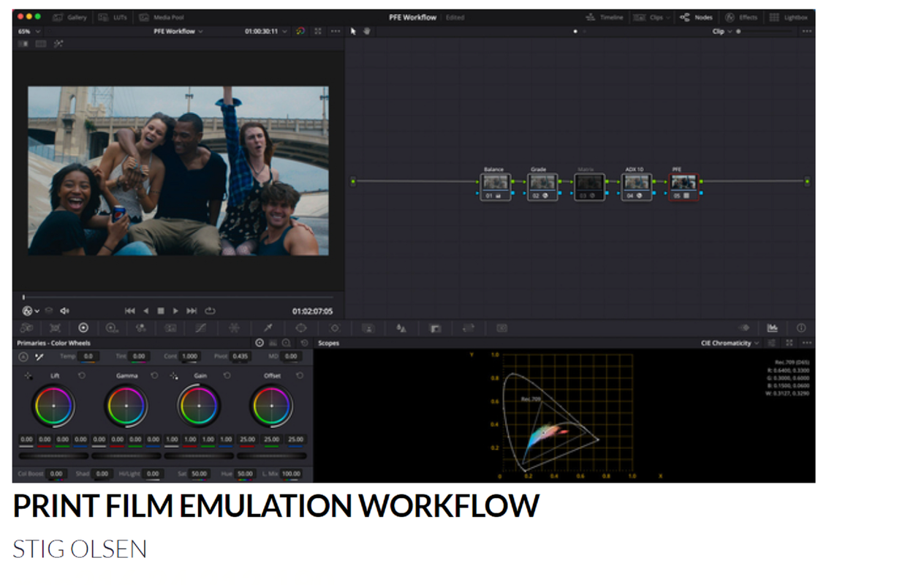Open the Media Pool

coord(162,17)
